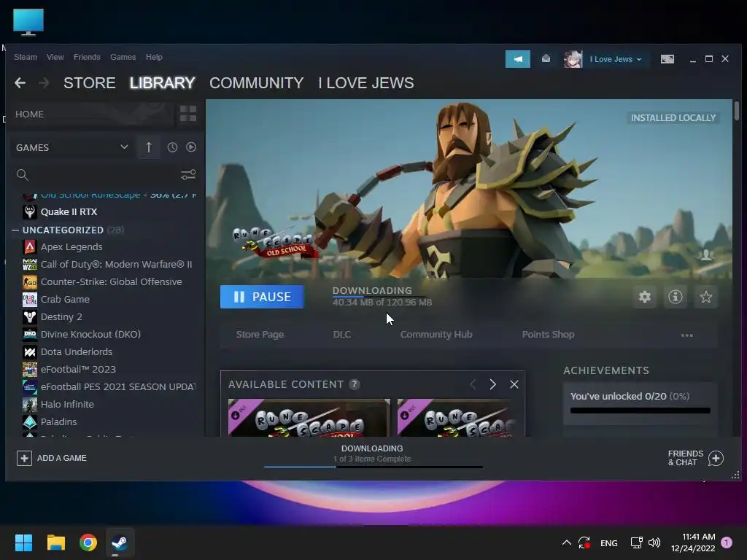Open the inbox envelope icon
The height and width of the screenshot is (560, 747).
(x=546, y=58)
